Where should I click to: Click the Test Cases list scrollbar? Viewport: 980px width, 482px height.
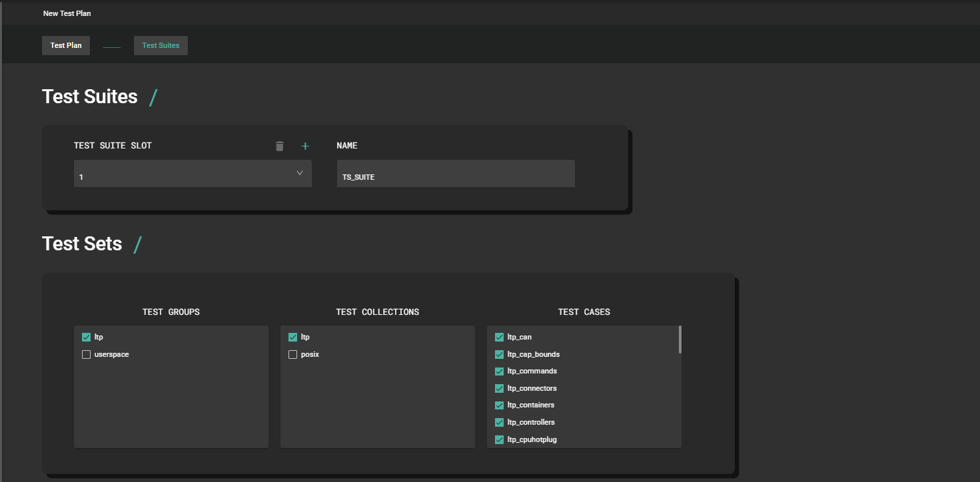click(680, 340)
